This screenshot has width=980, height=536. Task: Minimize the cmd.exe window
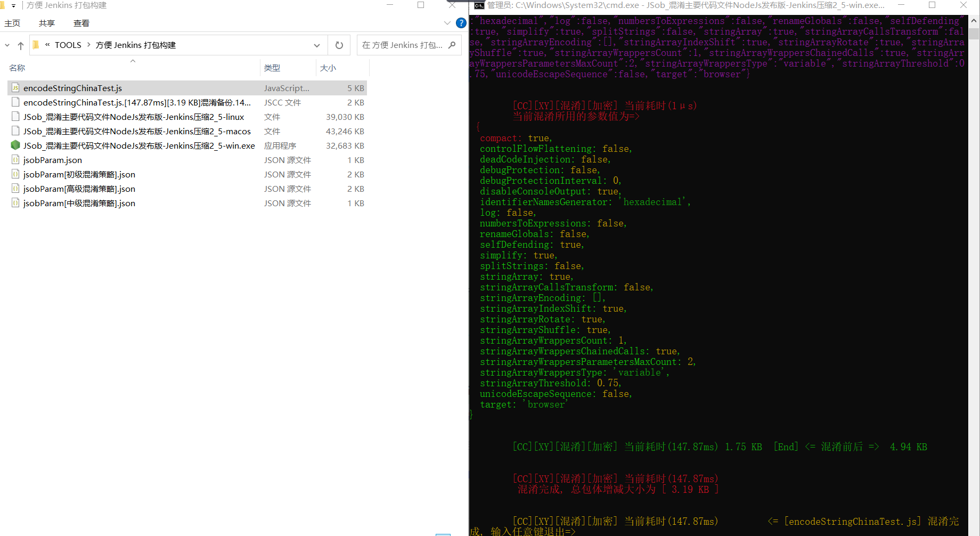pos(901,5)
